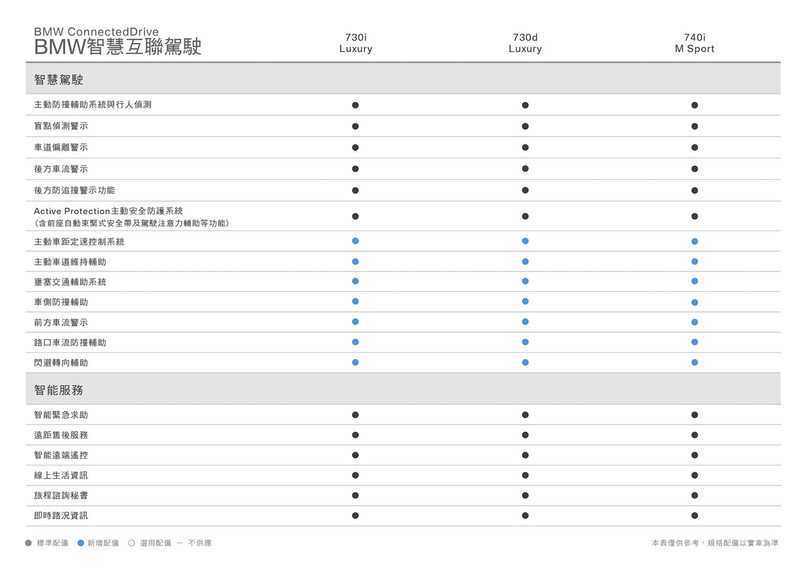Click blue 730d Luxury dot for 主動車道維持輔助

tap(525, 261)
